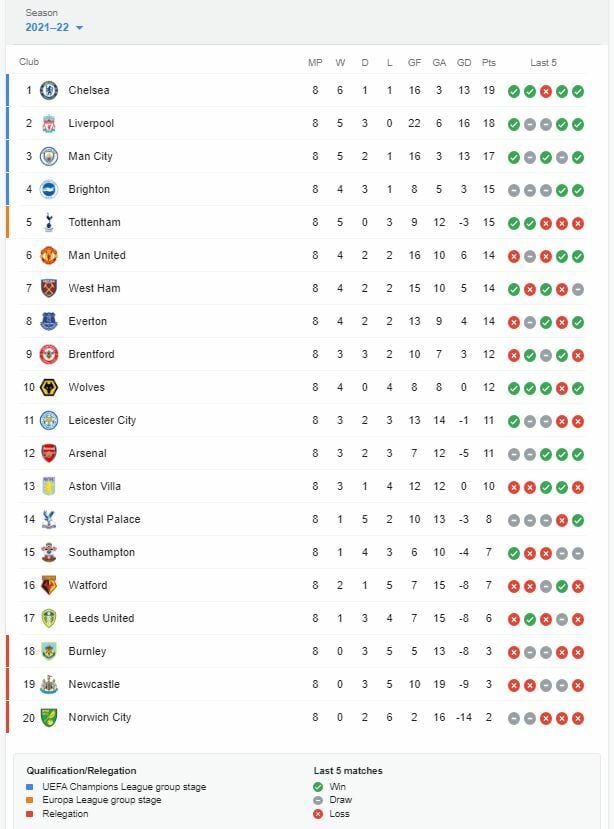Click the Chelsea club crest icon

pyautogui.click(x=49, y=90)
